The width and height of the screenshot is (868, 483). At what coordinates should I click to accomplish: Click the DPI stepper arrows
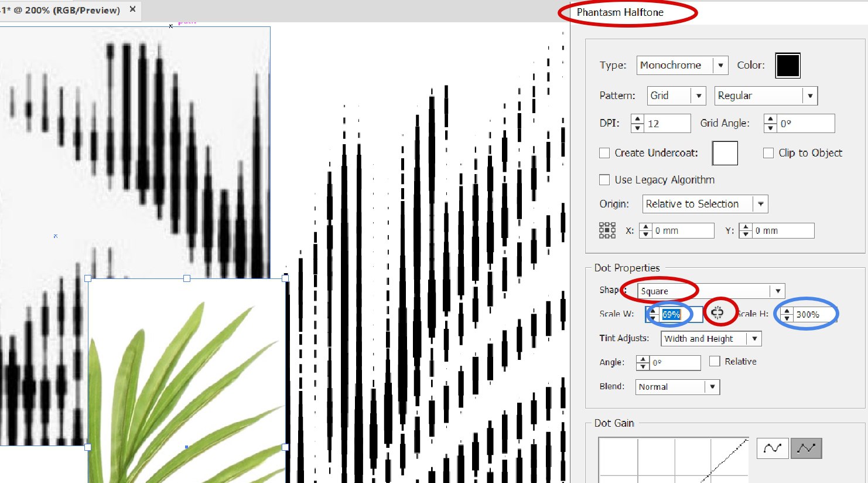tap(638, 124)
